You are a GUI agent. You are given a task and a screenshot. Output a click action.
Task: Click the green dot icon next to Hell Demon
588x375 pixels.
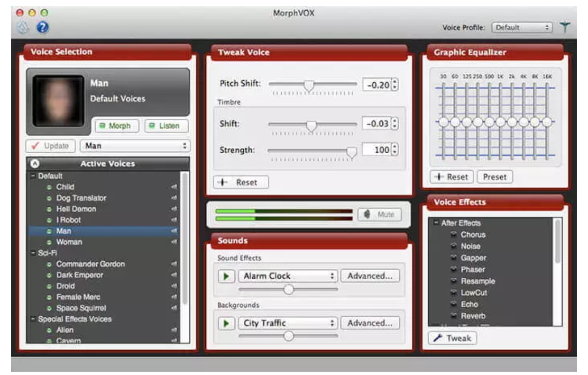49,209
